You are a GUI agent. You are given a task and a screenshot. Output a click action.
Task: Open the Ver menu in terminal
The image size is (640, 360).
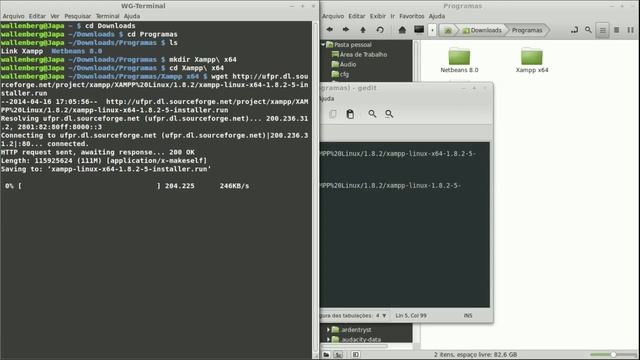click(x=55, y=16)
